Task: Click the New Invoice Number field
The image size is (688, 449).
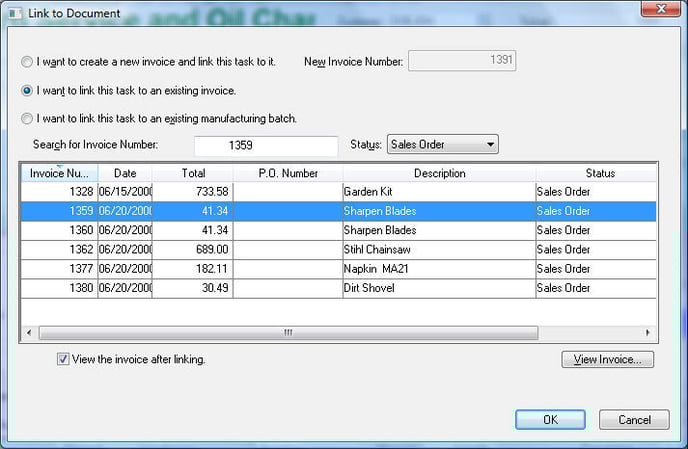Action: click(x=462, y=61)
